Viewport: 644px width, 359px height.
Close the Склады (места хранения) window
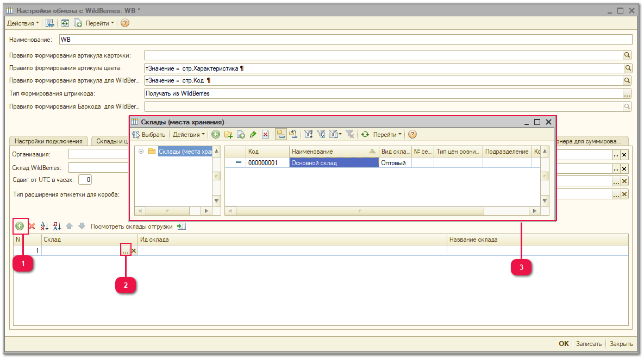pyautogui.click(x=548, y=122)
